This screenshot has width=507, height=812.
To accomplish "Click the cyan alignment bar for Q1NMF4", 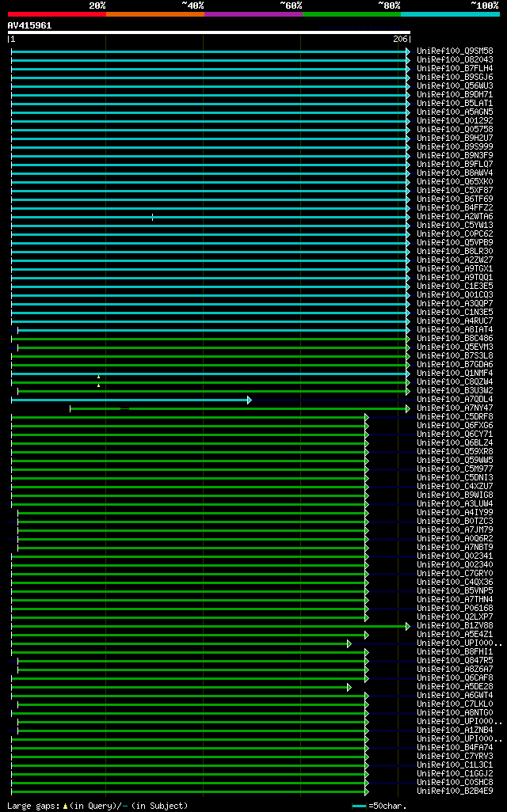I will [211, 374].
